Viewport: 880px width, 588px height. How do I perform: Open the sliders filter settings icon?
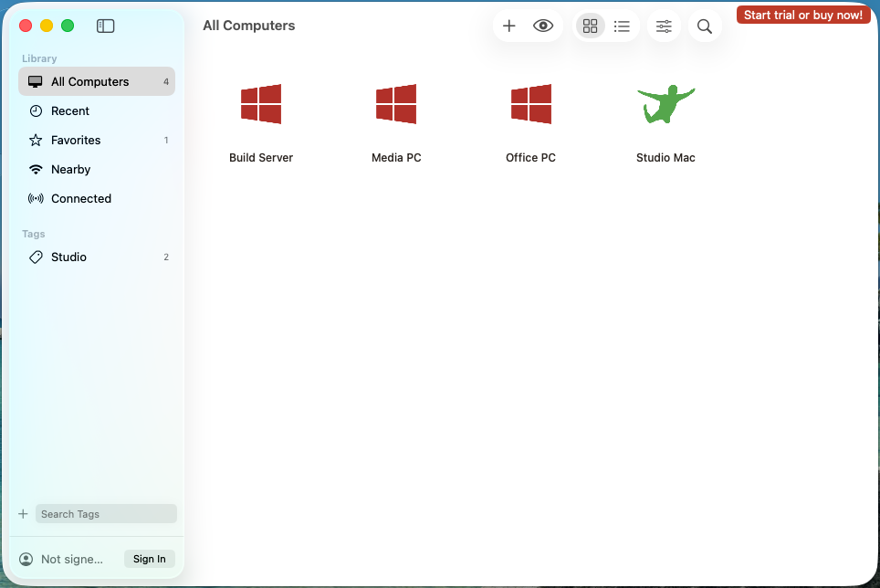[664, 26]
